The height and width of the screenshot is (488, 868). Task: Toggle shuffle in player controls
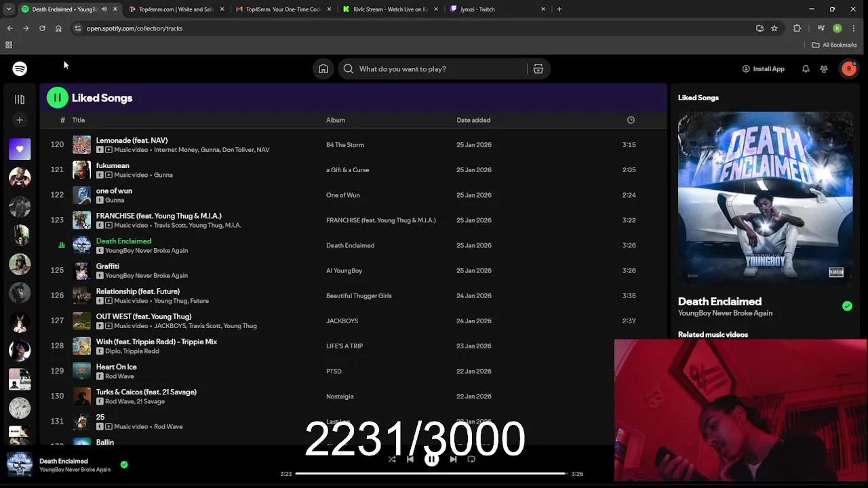tap(392, 459)
